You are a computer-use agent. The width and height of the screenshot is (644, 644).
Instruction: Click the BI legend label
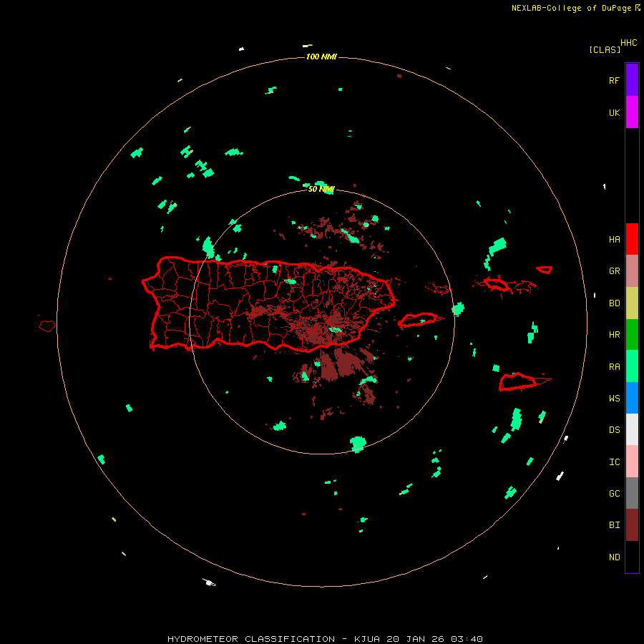(x=614, y=525)
